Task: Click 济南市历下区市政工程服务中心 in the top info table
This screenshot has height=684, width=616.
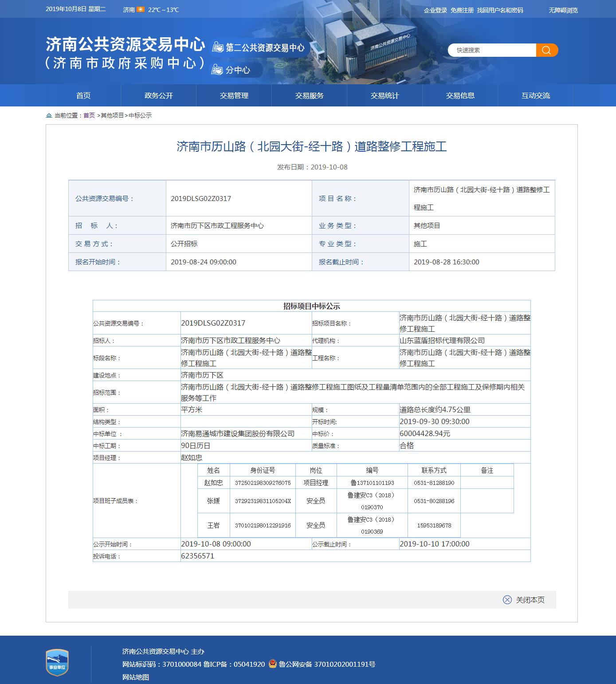Action: pyautogui.click(x=217, y=225)
